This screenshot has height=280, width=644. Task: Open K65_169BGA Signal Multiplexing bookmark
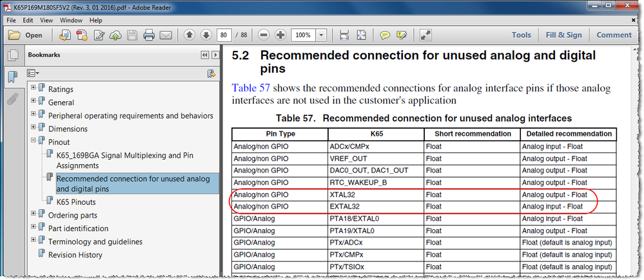click(125, 160)
